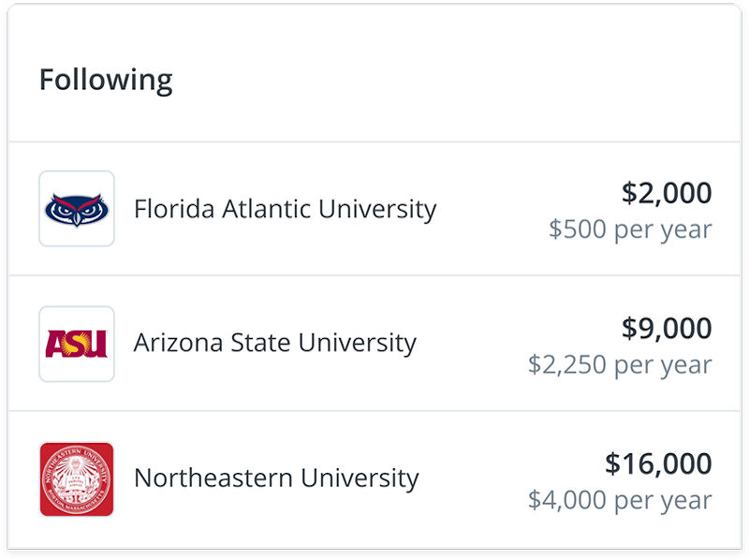Select the Florida Atlantic University row
The width and height of the screenshot is (749, 560).
pyautogui.click(x=374, y=209)
